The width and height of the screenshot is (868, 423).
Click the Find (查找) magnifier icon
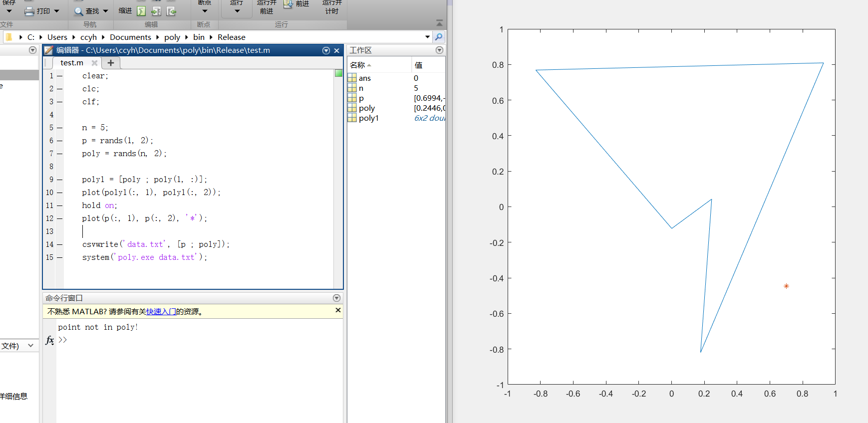[x=79, y=11]
